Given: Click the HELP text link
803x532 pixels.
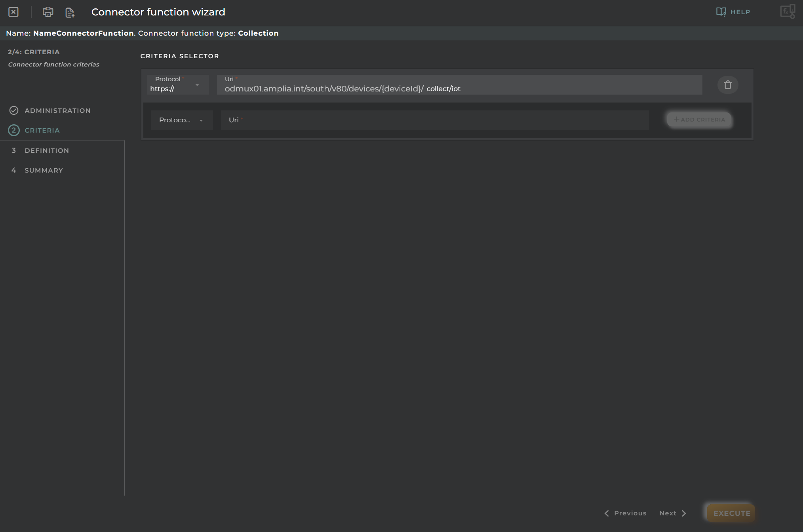Looking at the screenshot, I should point(740,12).
